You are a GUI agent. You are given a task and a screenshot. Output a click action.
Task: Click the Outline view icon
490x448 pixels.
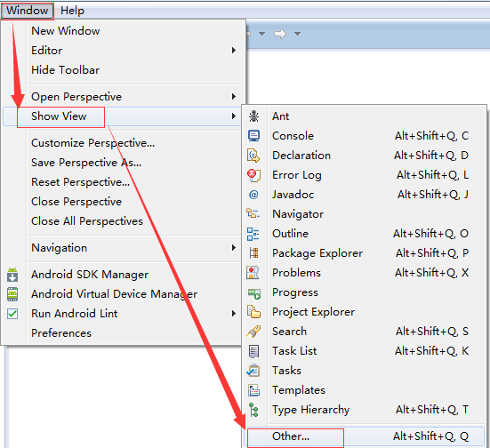point(253,234)
